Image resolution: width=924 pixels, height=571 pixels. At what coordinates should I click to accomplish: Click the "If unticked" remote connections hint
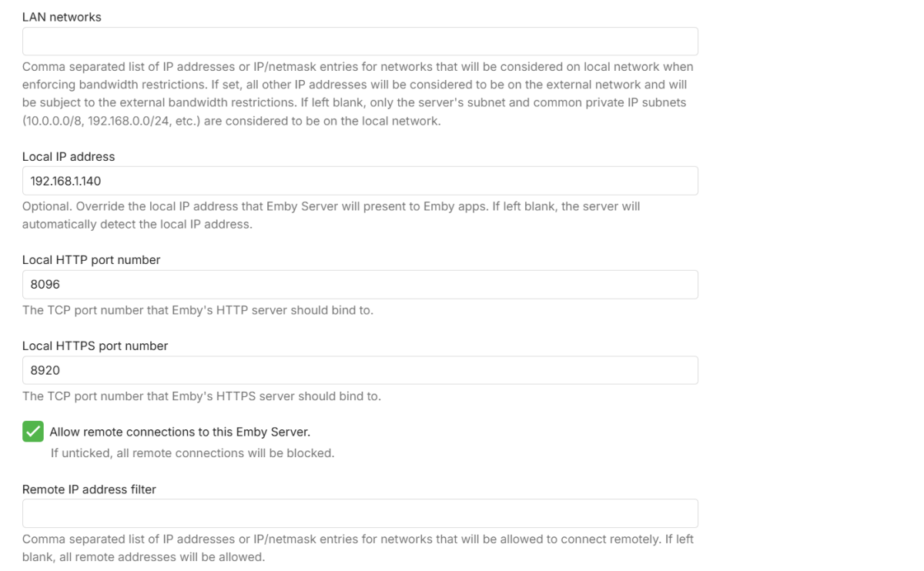[x=192, y=453]
